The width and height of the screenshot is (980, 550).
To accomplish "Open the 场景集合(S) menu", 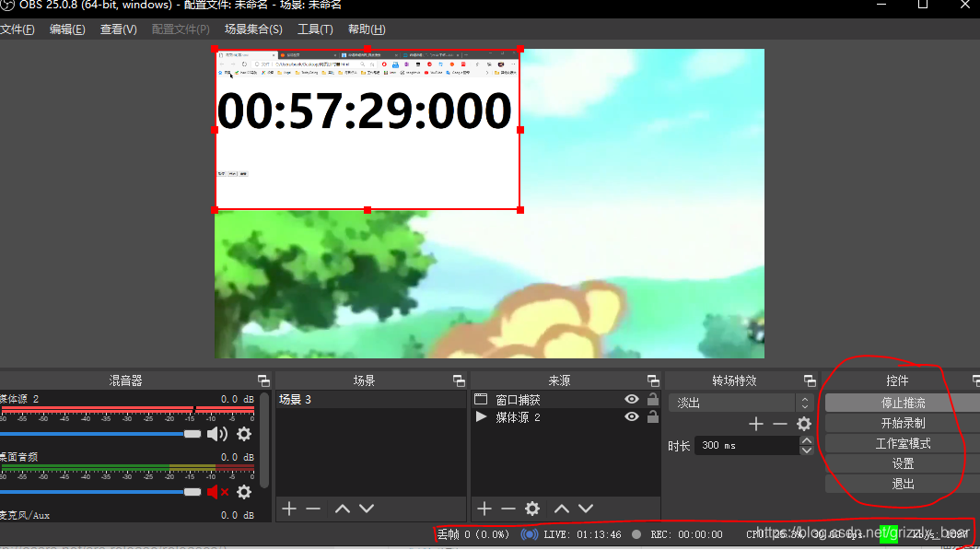I will tap(253, 29).
